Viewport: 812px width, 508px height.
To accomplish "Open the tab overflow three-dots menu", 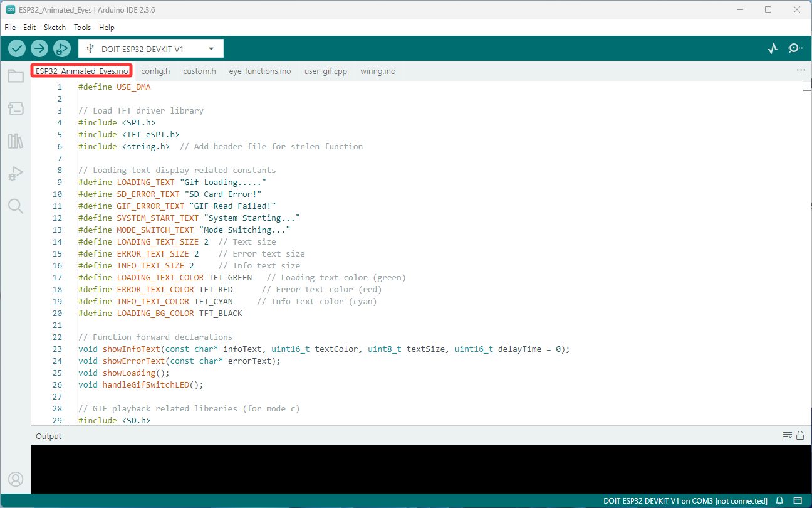I will click(800, 71).
